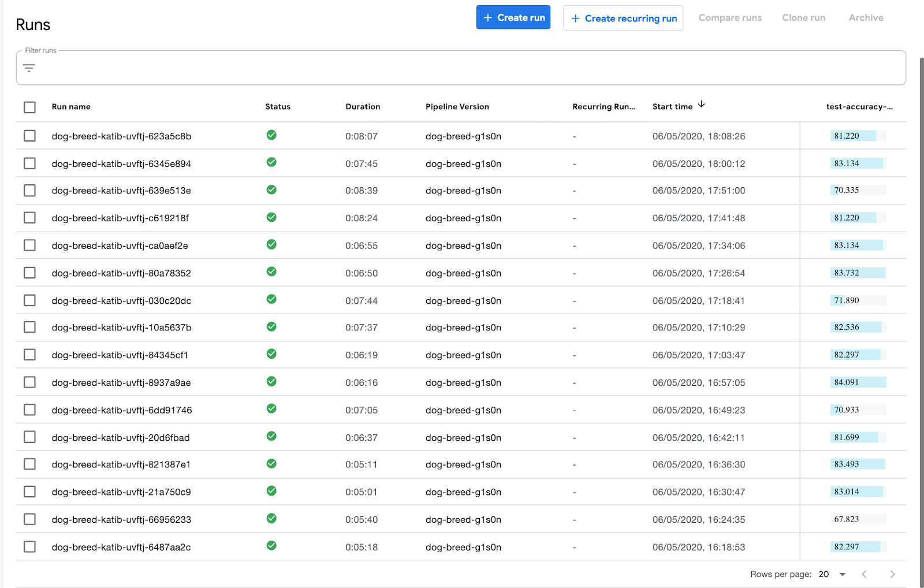
Task: Go to next page of runs
Action: click(x=892, y=574)
